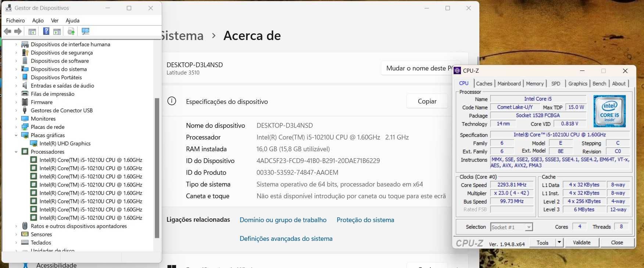Click the Forward arrow in Gestor de Dispositivos toolbar
Screen dimensions: 644x268
tap(18, 32)
